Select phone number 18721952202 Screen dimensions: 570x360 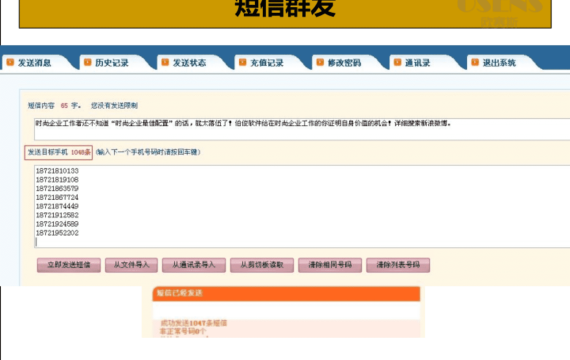(x=57, y=233)
